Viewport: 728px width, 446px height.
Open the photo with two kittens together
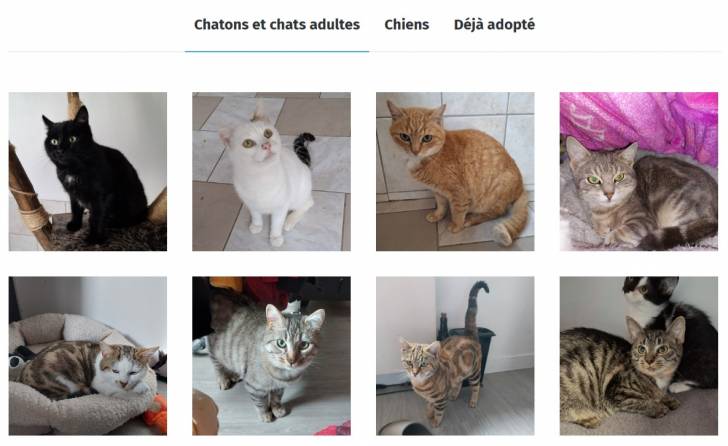pyautogui.click(x=639, y=356)
